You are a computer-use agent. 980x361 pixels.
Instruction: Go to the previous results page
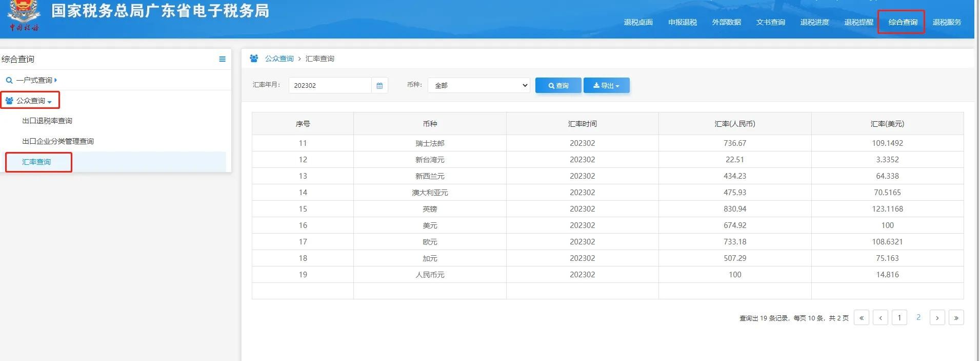pos(880,318)
